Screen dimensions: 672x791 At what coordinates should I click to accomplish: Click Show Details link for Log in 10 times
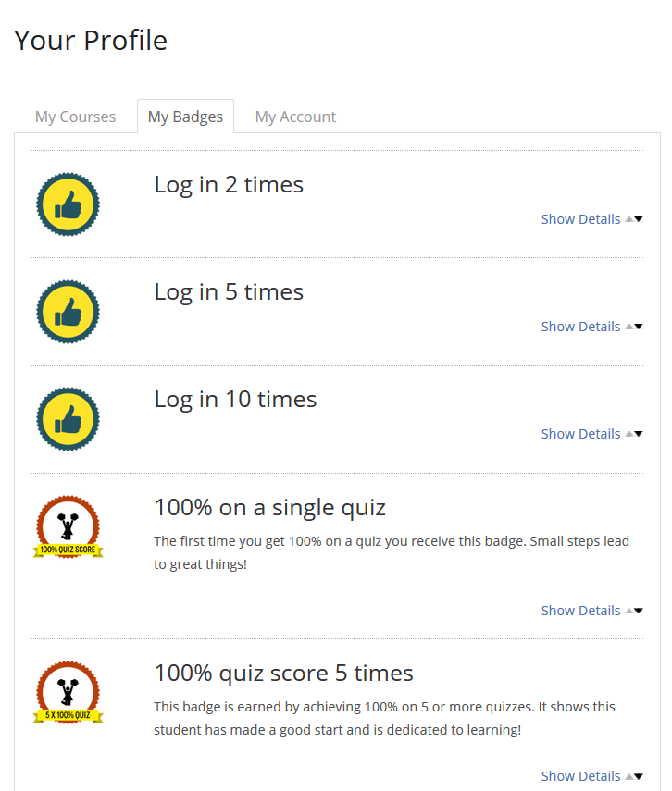(x=580, y=434)
